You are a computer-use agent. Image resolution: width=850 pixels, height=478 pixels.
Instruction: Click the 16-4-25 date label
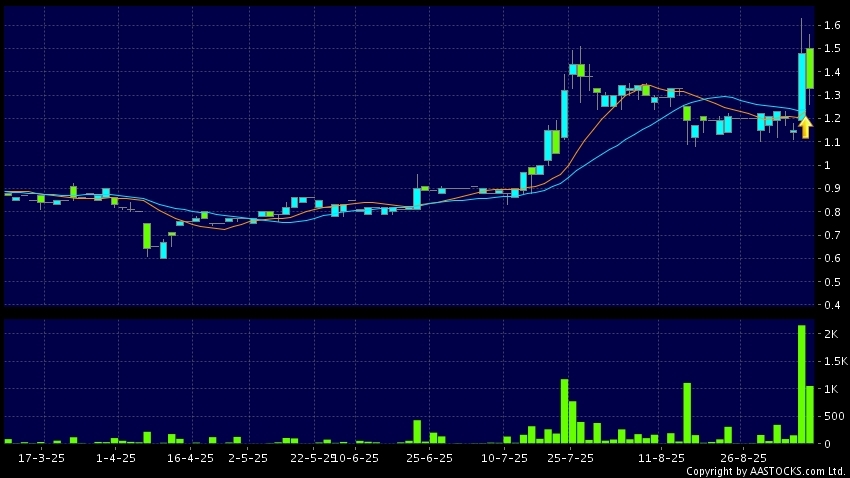(x=190, y=458)
